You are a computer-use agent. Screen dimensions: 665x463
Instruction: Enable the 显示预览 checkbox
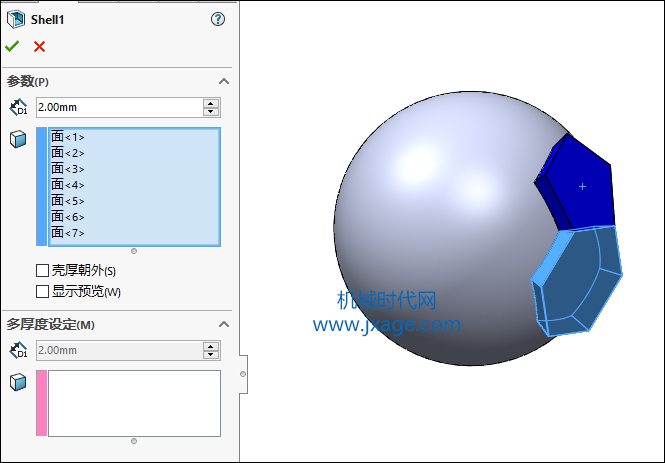(x=42, y=292)
